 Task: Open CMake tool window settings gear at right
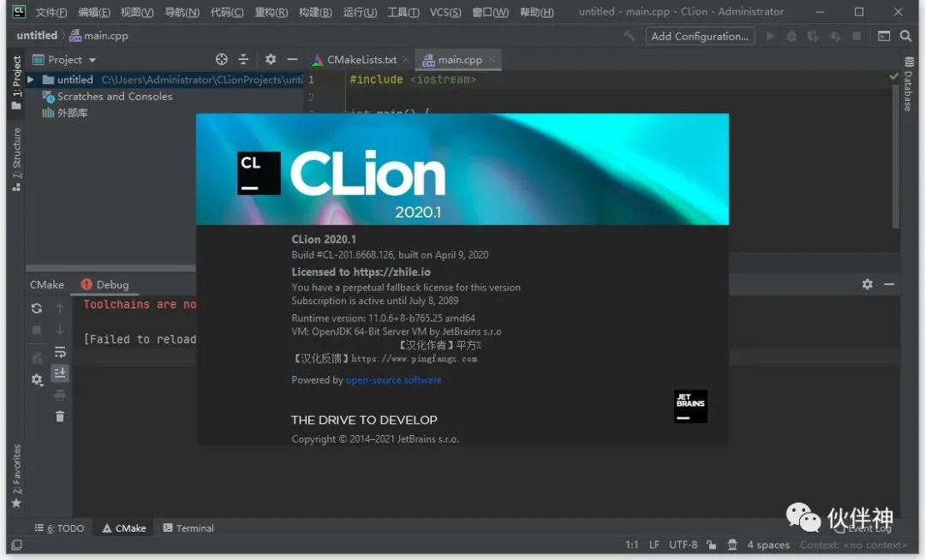point(867,284)
